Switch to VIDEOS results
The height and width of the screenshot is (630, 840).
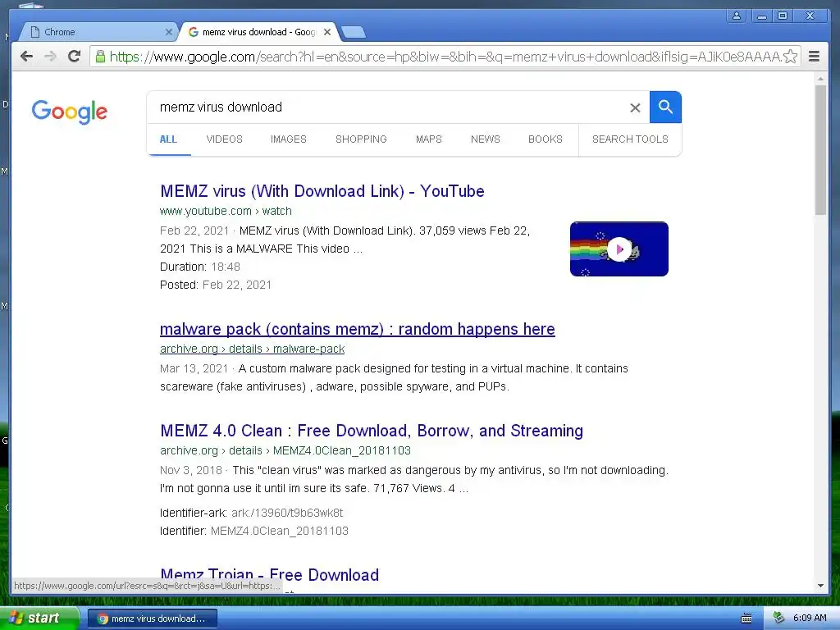coord(225,139)
